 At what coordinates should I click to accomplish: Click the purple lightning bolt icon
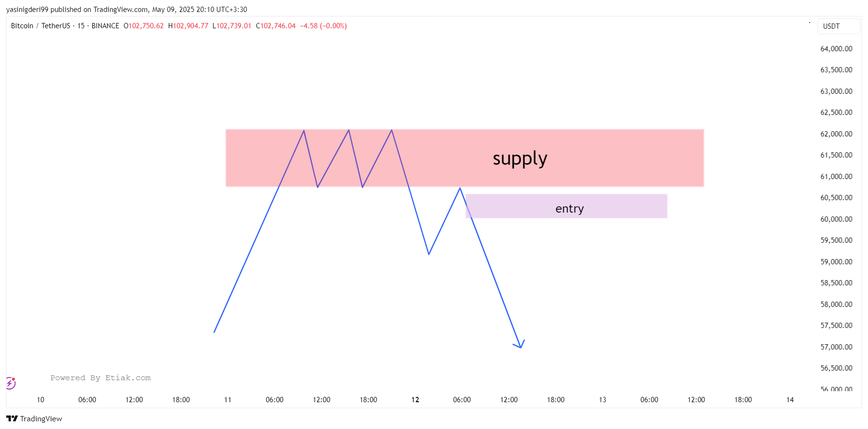11,383
